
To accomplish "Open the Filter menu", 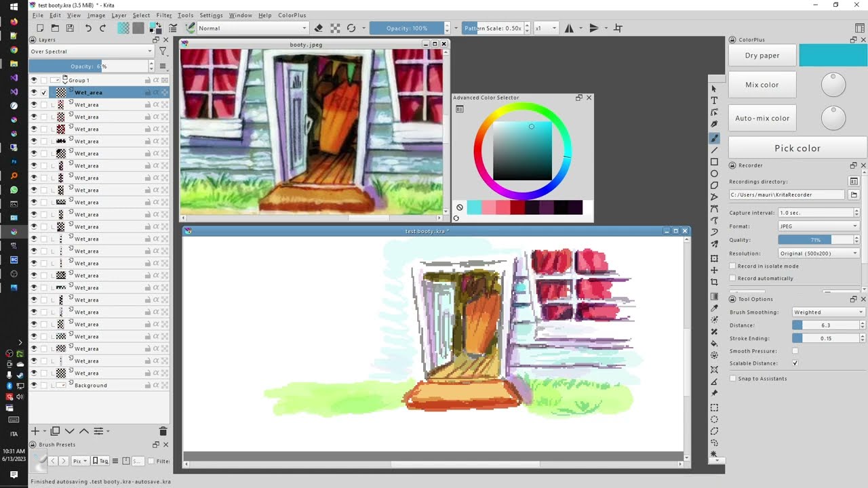I will pos(164,15).
